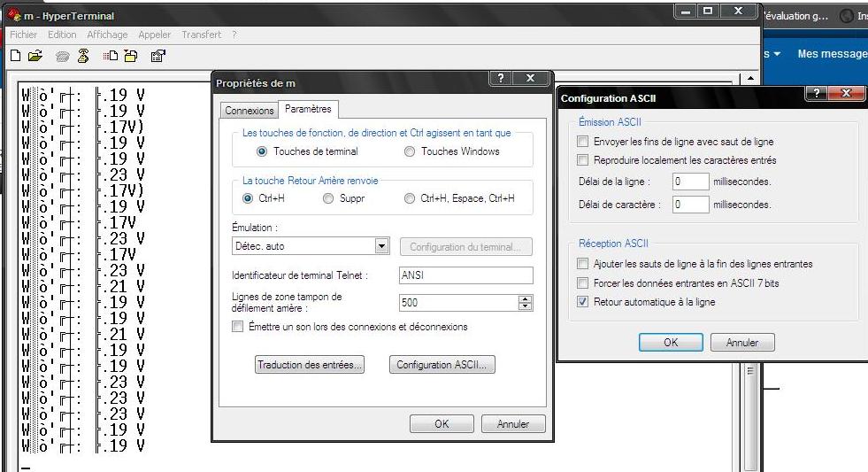Click the disabled Configuration du terminal button
This screenshot has height=472, width=868.
tap(466, 246)
